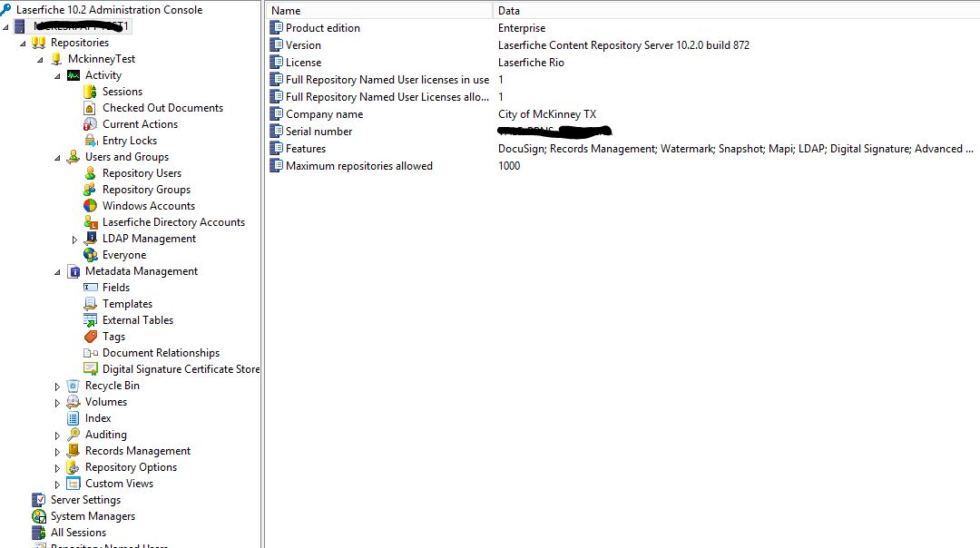
Task: Open the Templates icon
Action: click(x=91, y=304)
